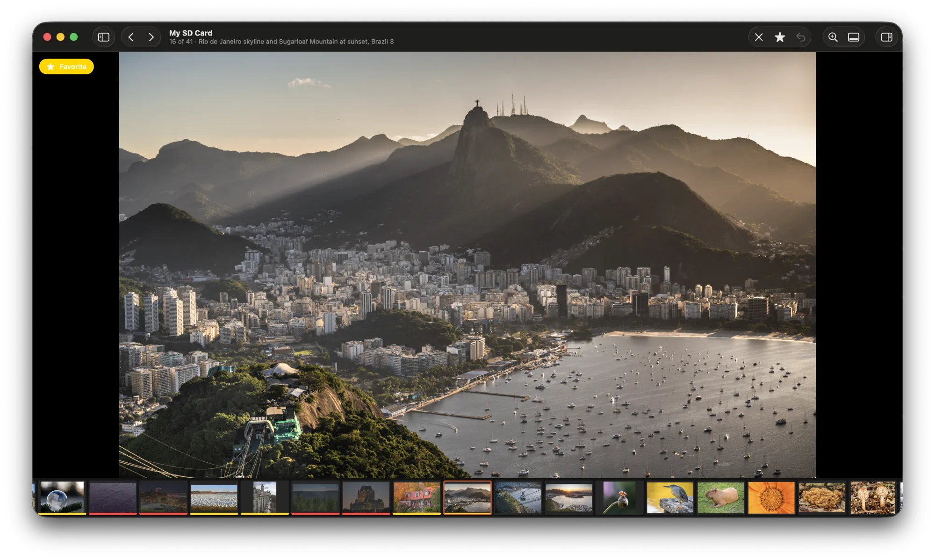Undo the last rating action
This screenshot has width=935, height=560.
pyautogui.click(x=801, y=37)
